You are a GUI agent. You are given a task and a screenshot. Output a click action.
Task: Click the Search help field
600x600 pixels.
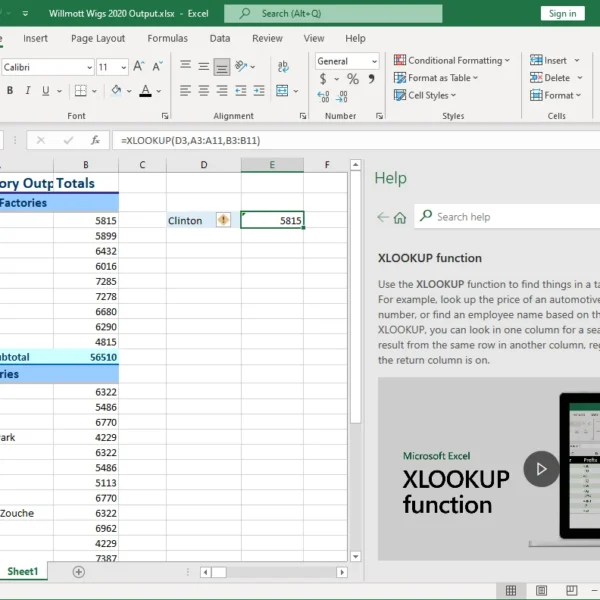(507, 217)
